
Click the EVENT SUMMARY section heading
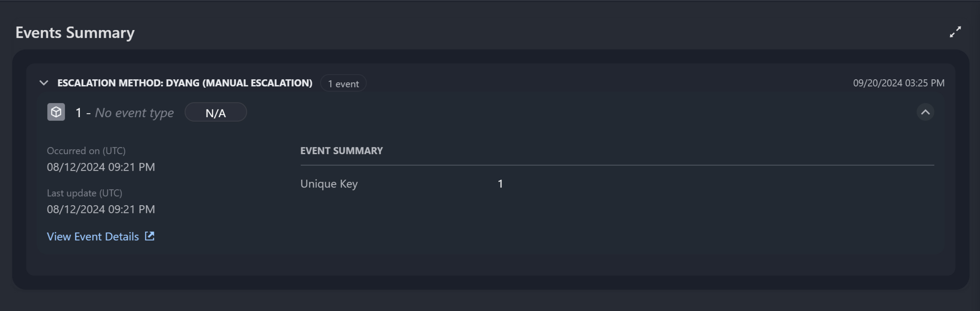click(341, 151)
